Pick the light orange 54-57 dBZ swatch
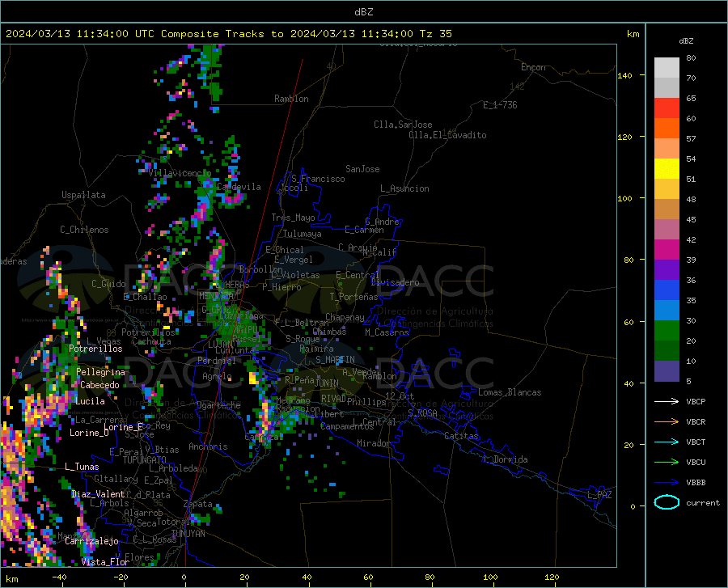The width and height of the screenshot is (728, 588). pos(667,149)
